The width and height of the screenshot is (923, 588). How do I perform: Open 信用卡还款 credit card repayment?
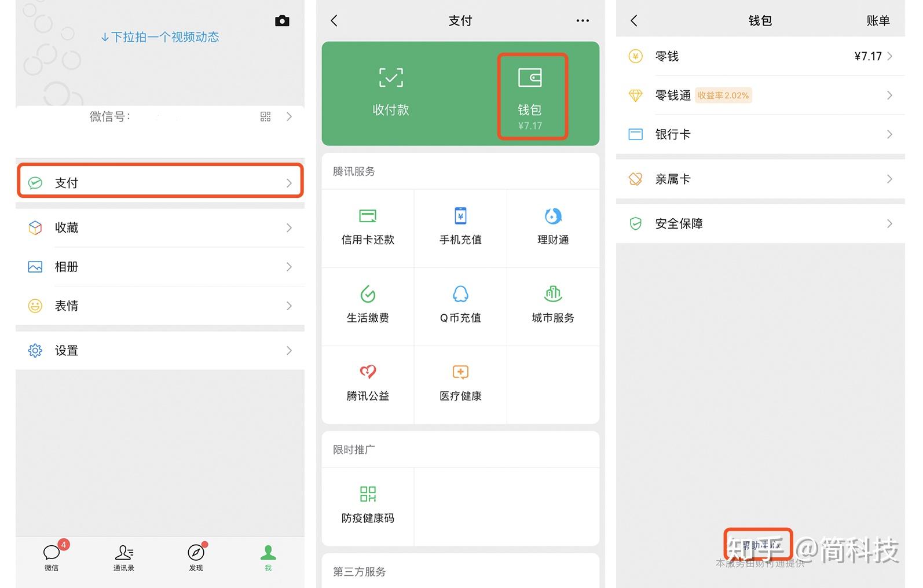[368, 227]
